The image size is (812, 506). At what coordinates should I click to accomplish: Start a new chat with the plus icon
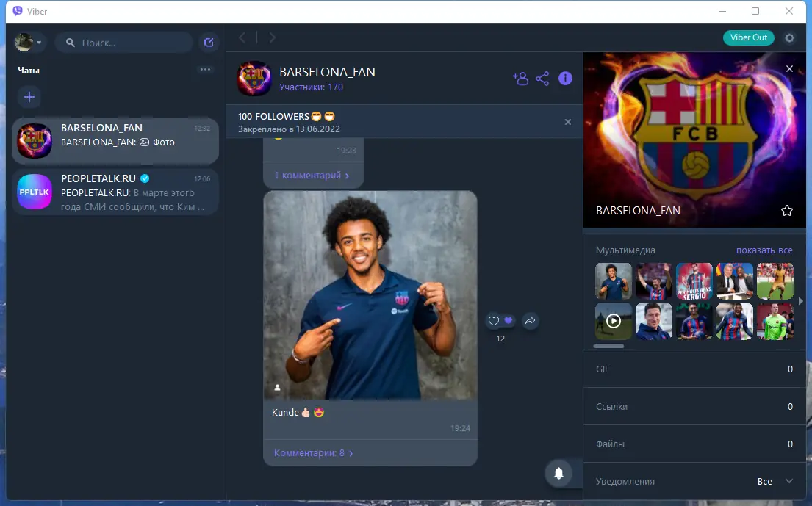tap(29, 96)
